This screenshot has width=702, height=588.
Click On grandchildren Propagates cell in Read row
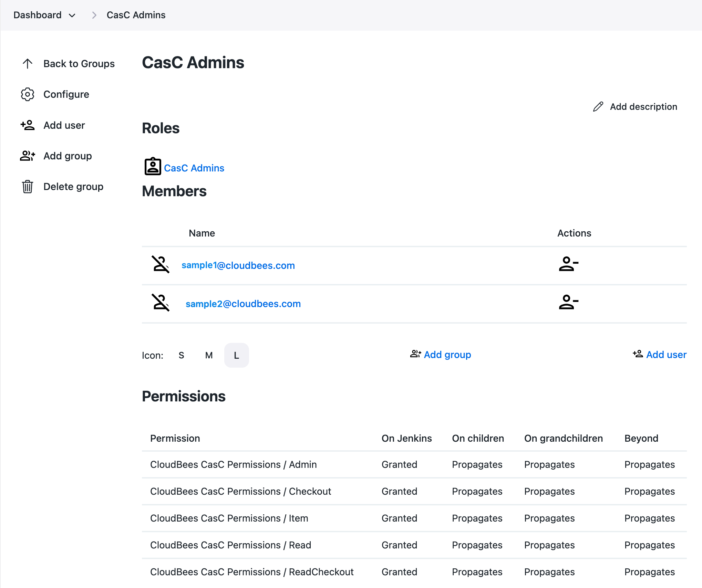click(549, 545)
